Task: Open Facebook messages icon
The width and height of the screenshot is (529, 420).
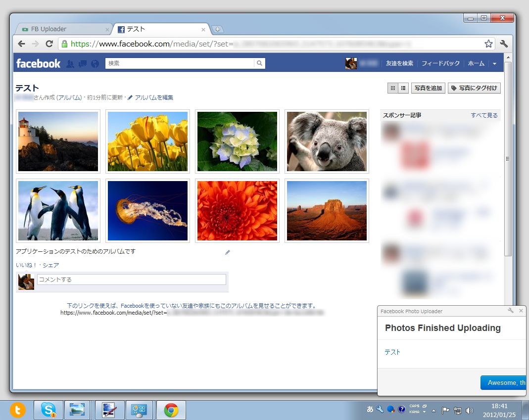Action: (83, 63)
